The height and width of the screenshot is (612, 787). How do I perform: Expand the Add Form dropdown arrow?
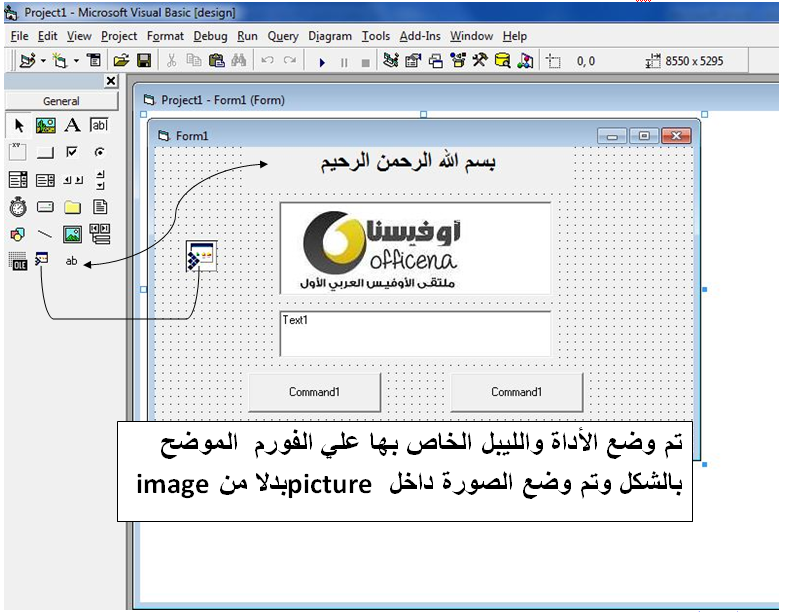pos(76,61)
